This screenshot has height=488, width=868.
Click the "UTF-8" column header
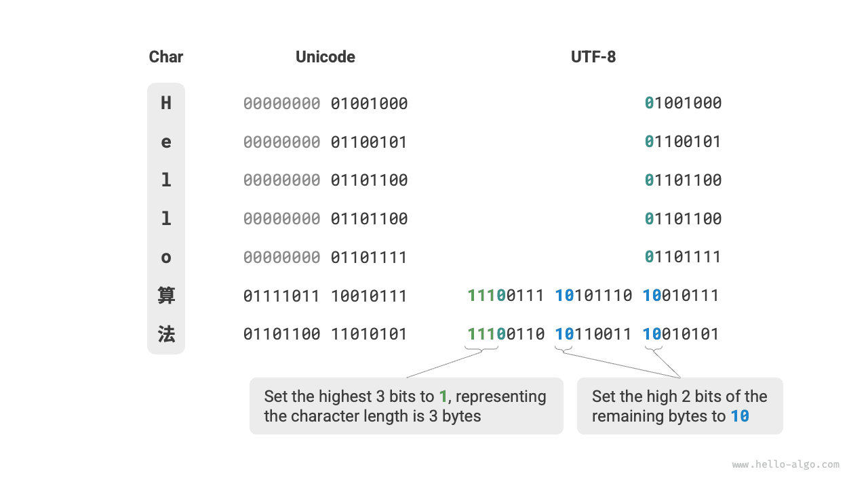click(x=593, y=57)
